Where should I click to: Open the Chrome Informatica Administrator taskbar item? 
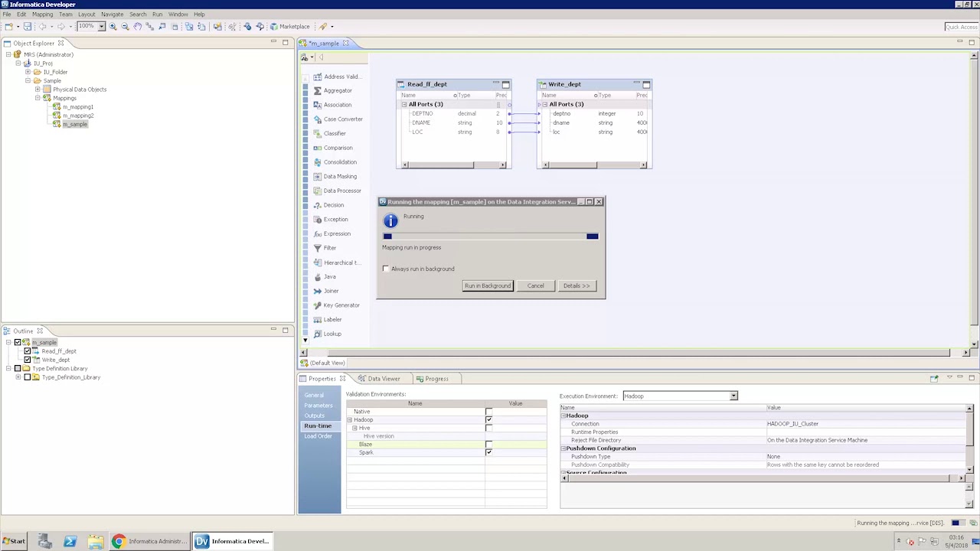pyautogui.click(x=149, y=541)
